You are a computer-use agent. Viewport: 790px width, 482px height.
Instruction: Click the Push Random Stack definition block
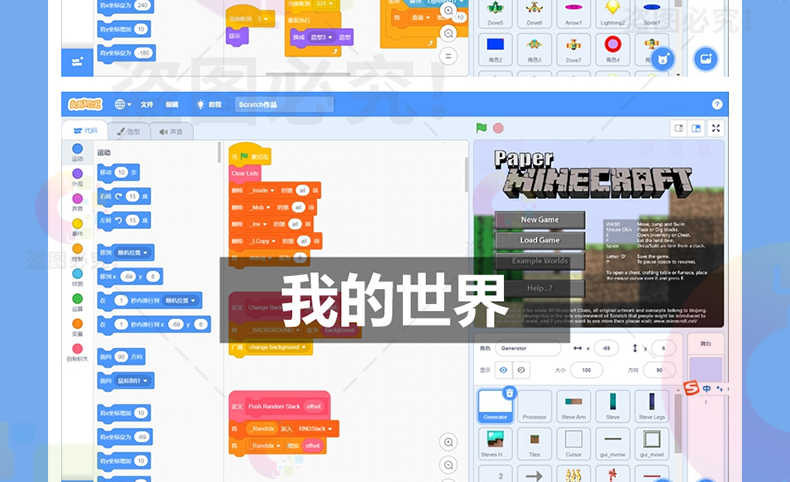[280, 405]
